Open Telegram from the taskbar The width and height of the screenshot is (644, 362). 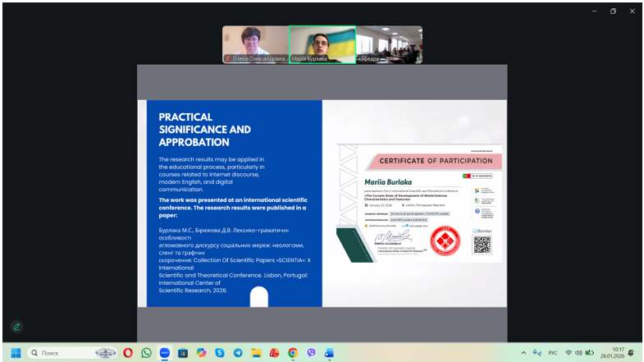click(x=238, y=353)
